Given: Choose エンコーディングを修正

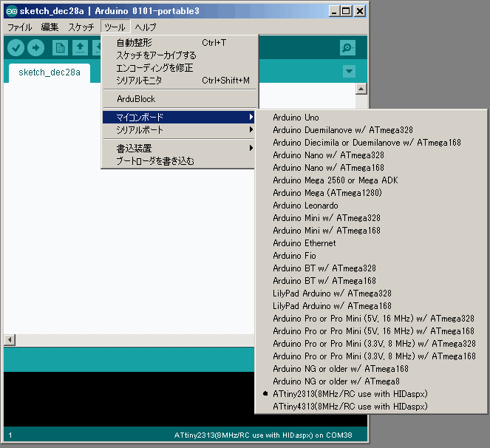Looking at the screenshot, I should [180, 68].
